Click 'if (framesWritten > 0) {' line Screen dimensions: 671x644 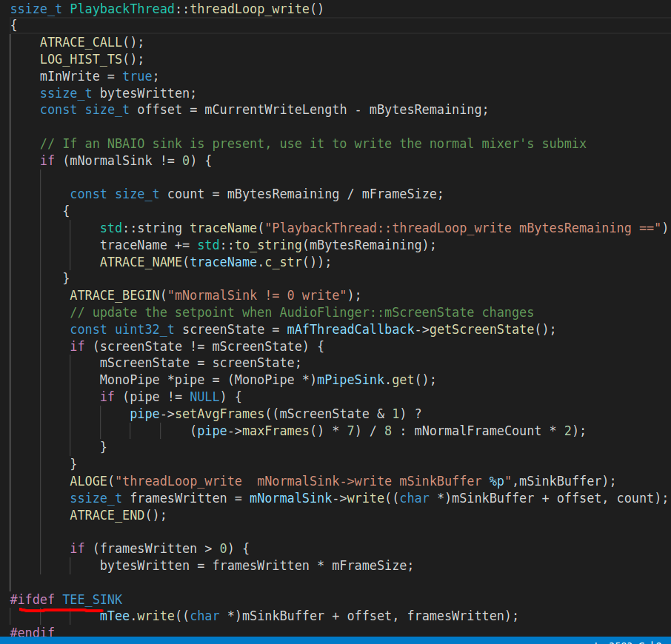coord(159,549)
